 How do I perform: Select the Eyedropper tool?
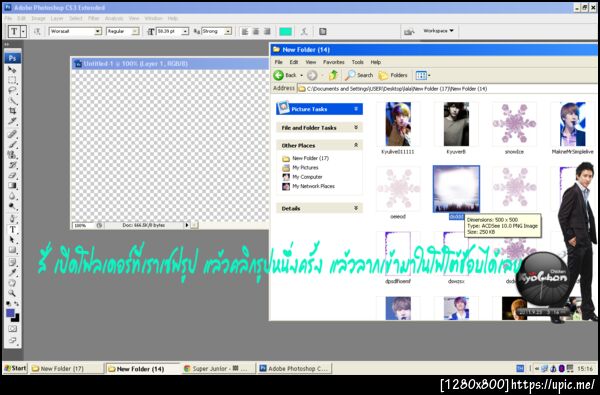click(12, 273)
